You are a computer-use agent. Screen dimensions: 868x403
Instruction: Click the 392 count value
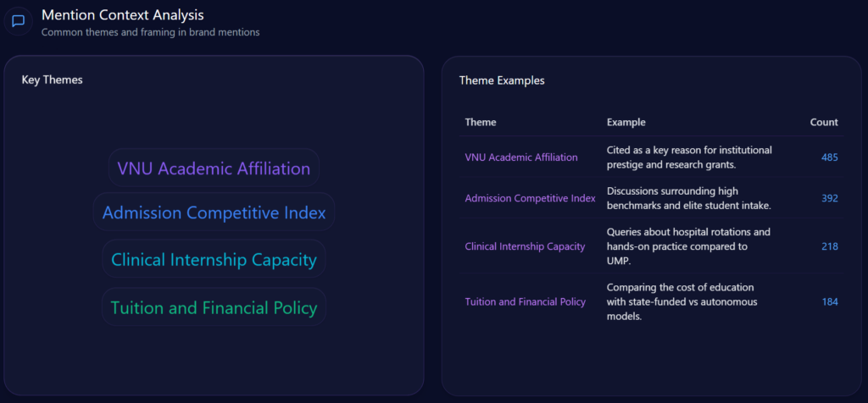[x=829, y=198]
